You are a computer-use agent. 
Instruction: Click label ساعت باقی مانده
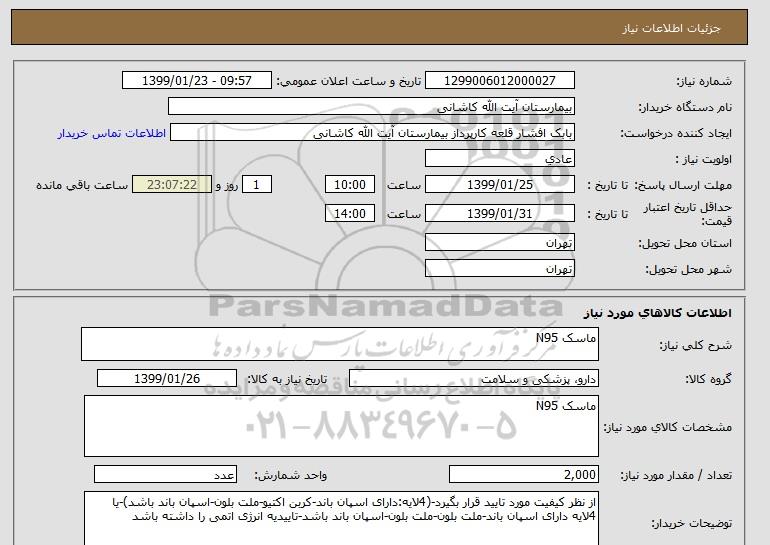click(82, 185)
